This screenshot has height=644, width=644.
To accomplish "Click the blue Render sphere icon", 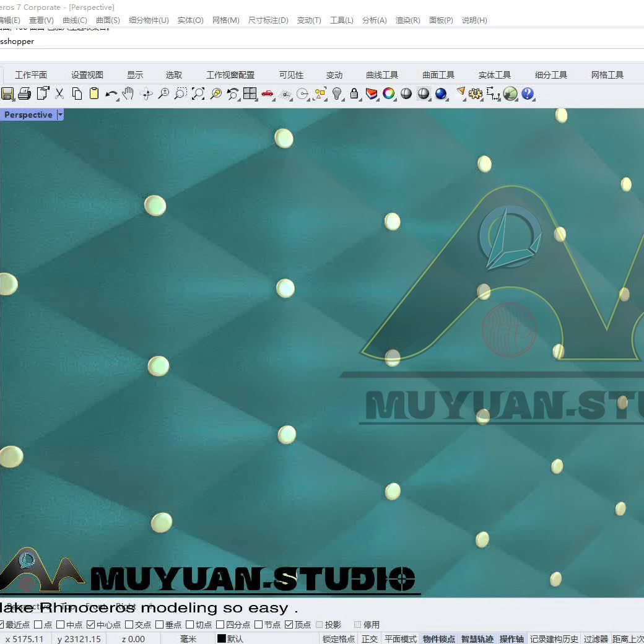I will (x=441, y=94).
